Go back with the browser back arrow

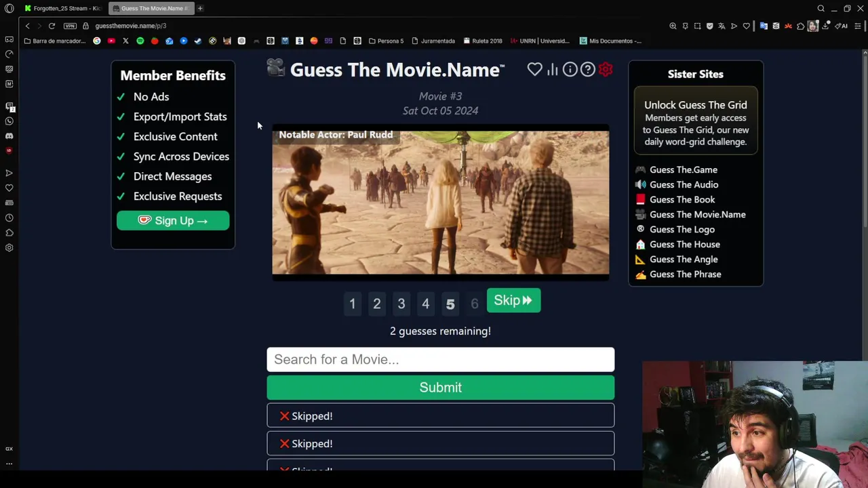click(27, 26)
